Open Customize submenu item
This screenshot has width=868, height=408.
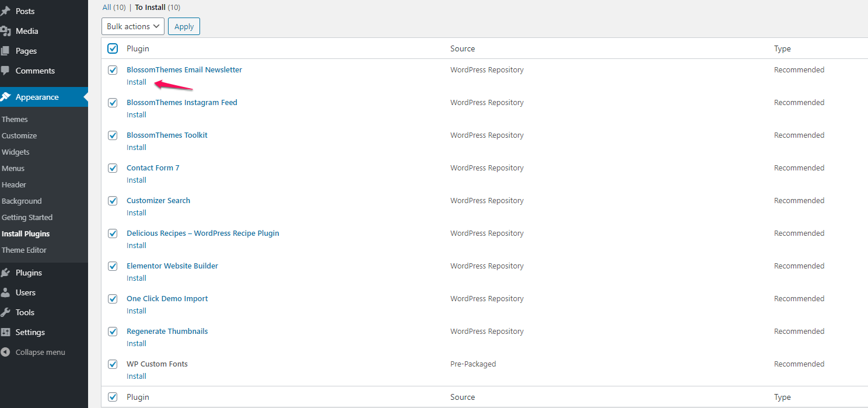pos(19,135)
